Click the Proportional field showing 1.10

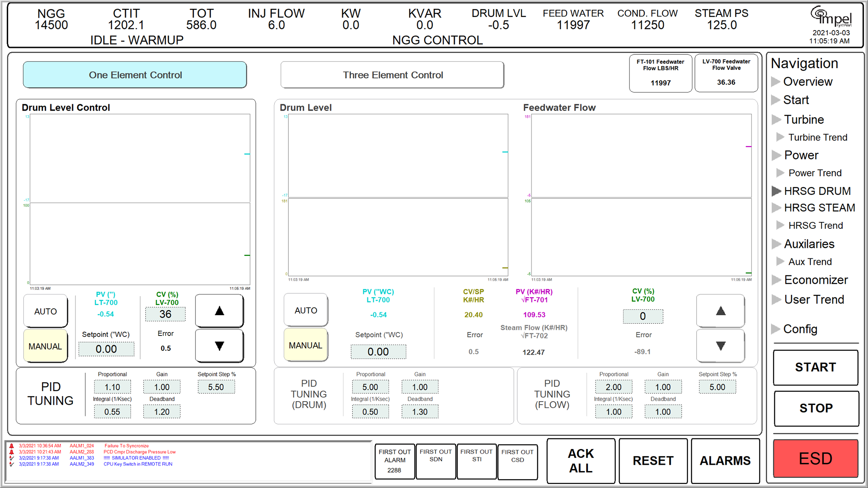tap(112, 387)
